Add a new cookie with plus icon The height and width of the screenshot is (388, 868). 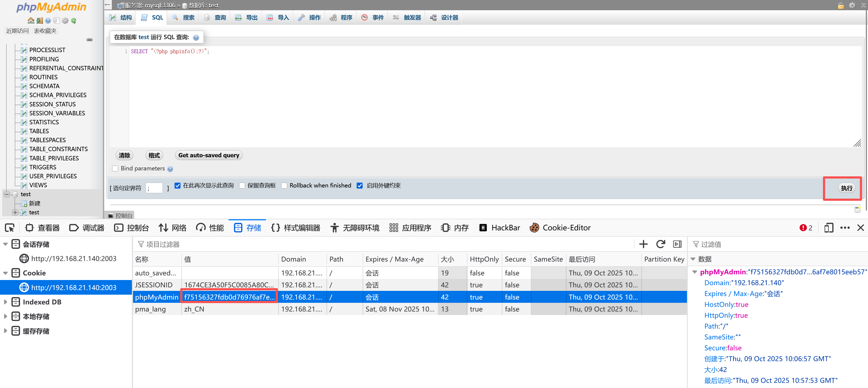[643, 244]
